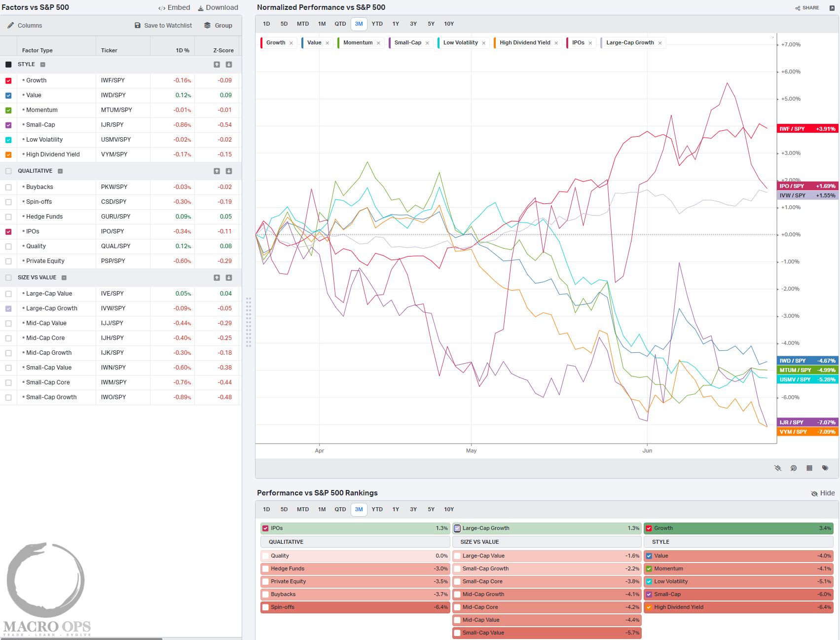This screenshot has width=840, height=640.
Task: Click the panel resize handle dots
Action: pos(249,322)
